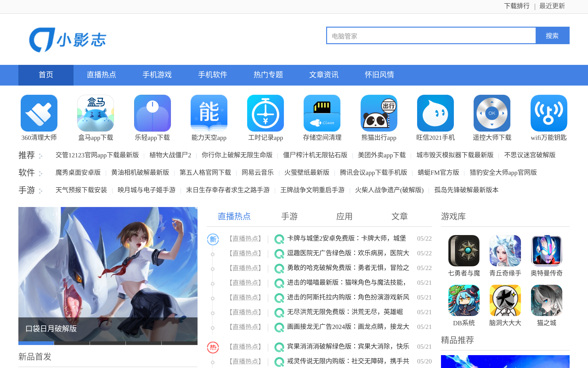Select the third carousel slide indicator
Viewport: 588px width, 368px height.
(x=108, y=343)
